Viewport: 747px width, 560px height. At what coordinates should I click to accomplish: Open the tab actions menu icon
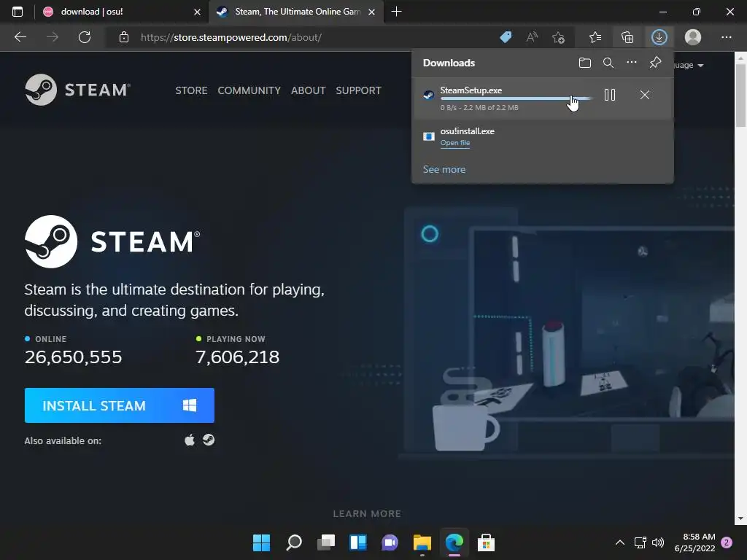18,12
